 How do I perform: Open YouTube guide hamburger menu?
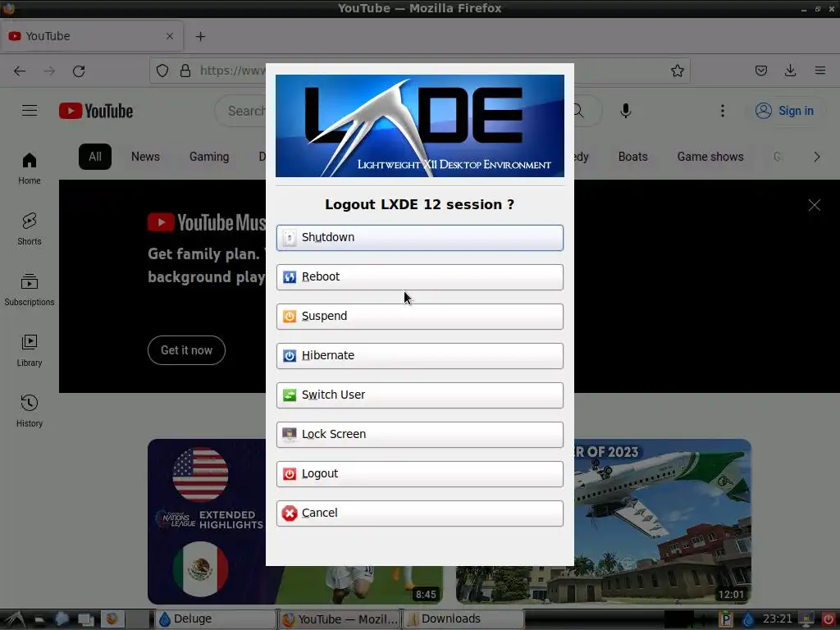tap(30, 111)
